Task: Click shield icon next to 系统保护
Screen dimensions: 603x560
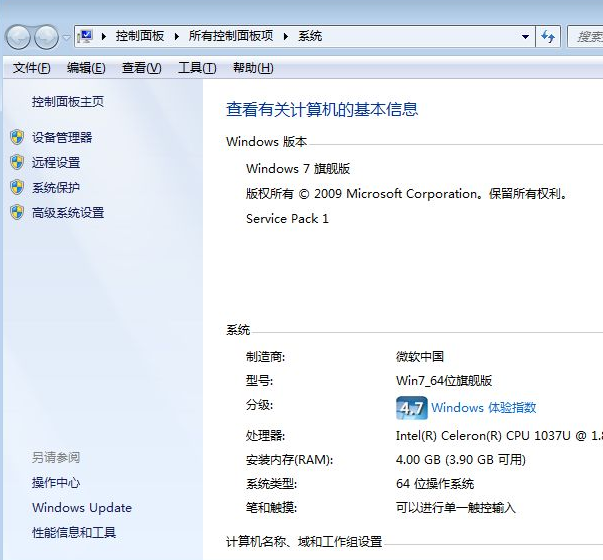Action: (x=17, y=187)
